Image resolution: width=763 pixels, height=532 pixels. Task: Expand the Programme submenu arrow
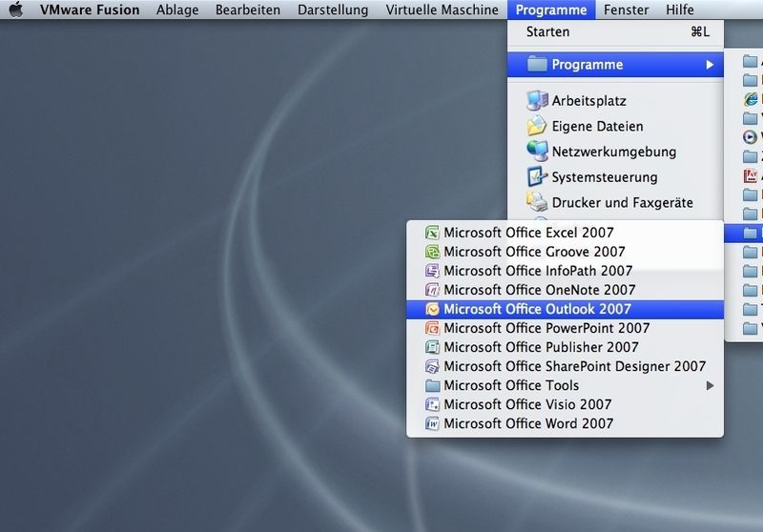coord(710,65)
